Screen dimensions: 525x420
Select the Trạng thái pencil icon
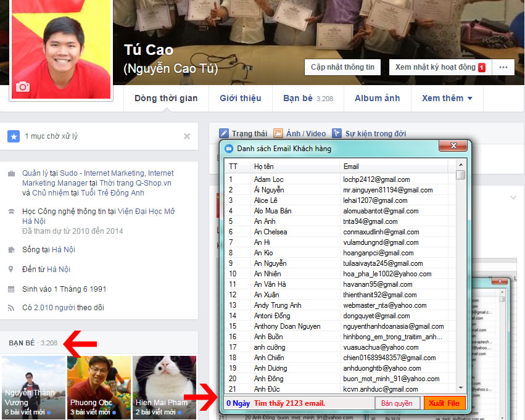[x=223, y=133]
